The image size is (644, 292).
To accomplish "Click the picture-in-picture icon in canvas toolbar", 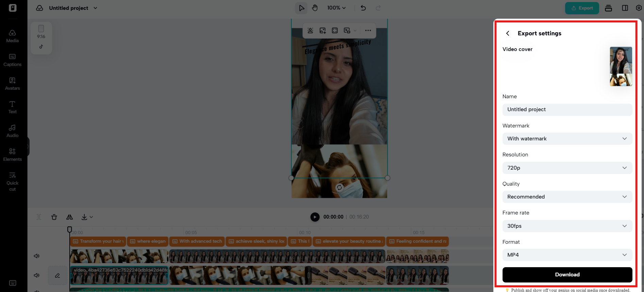I will click(347, 31).
